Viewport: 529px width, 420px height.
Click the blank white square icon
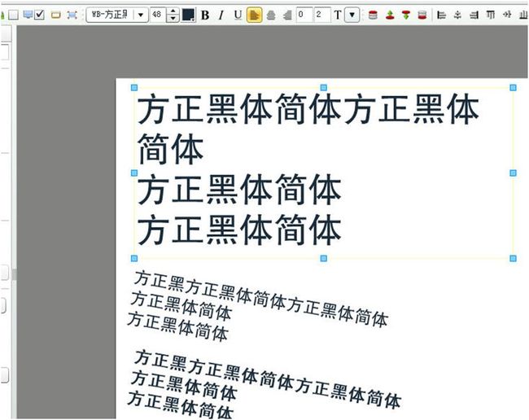click(x=13, y=15)
